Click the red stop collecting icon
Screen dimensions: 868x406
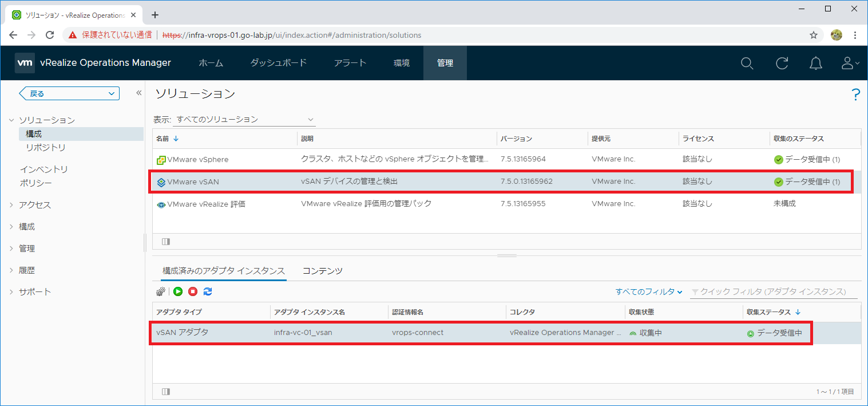click(x=193, y=291)
